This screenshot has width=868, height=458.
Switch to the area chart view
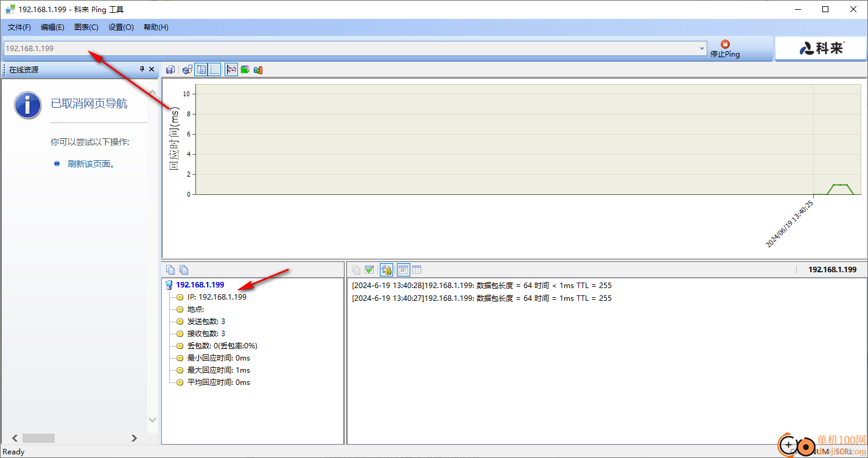tap(245, 70)
